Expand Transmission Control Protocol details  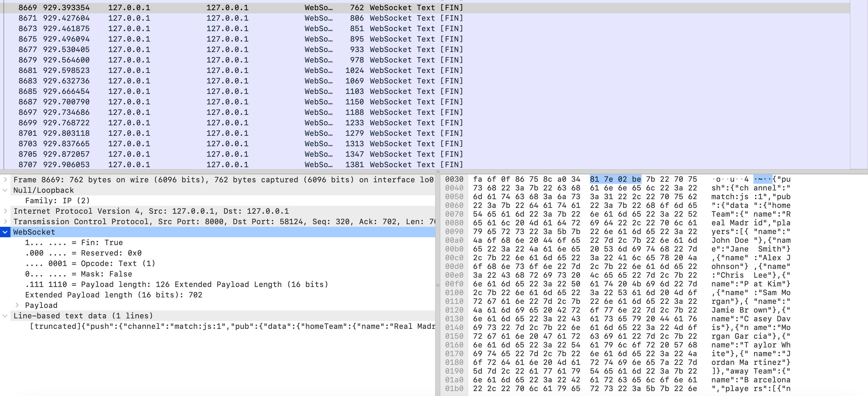6,222
